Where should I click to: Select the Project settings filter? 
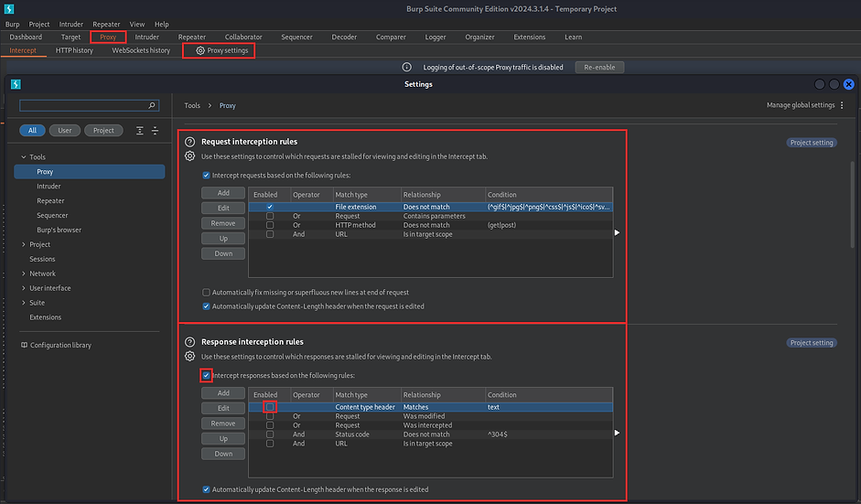click(x=103, y=130)
